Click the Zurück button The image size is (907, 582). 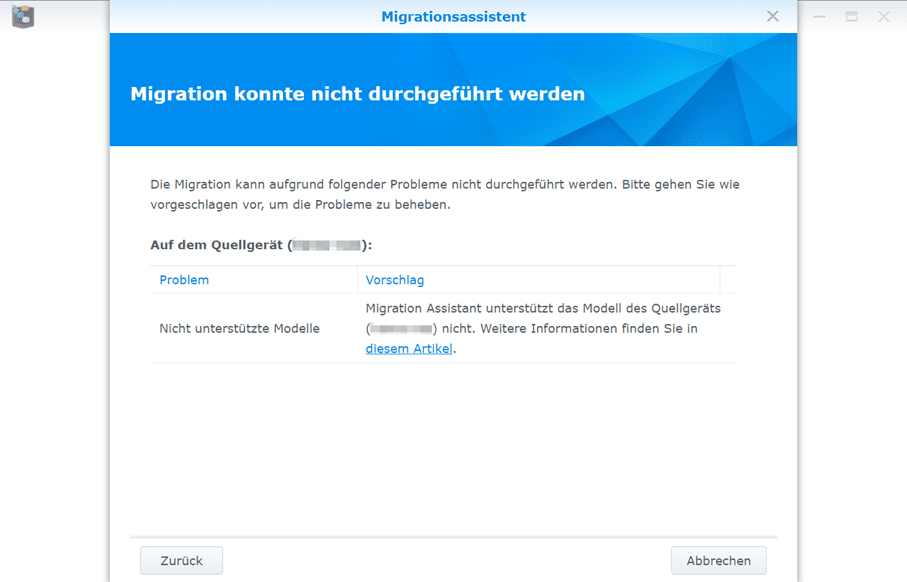pos(181,561)
